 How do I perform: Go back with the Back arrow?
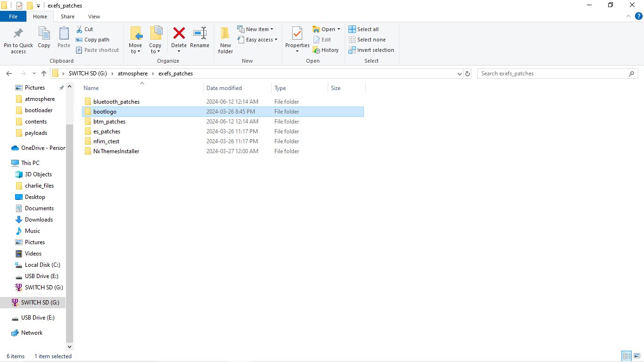[9, 74]
